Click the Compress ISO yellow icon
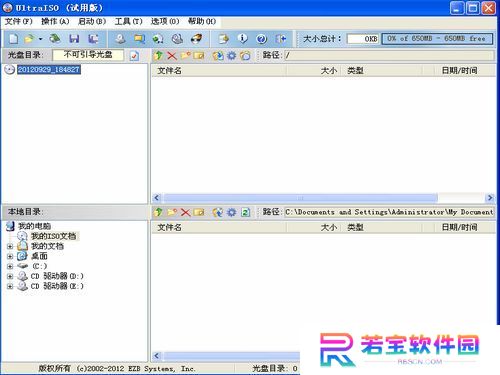The width and height of the screenshot is (500, 375). pyautogui.click(x=139, y=39)
